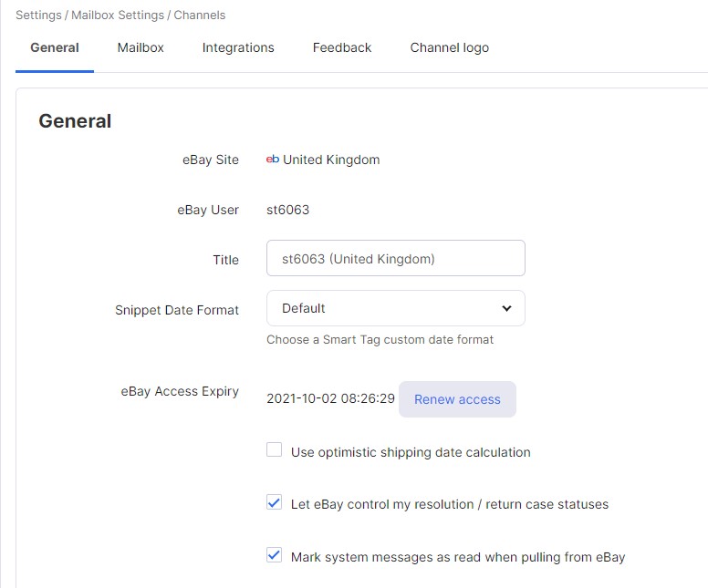Click the Smart Tag custom date format hint
This screenshot has height=588, width=708.
380,339
